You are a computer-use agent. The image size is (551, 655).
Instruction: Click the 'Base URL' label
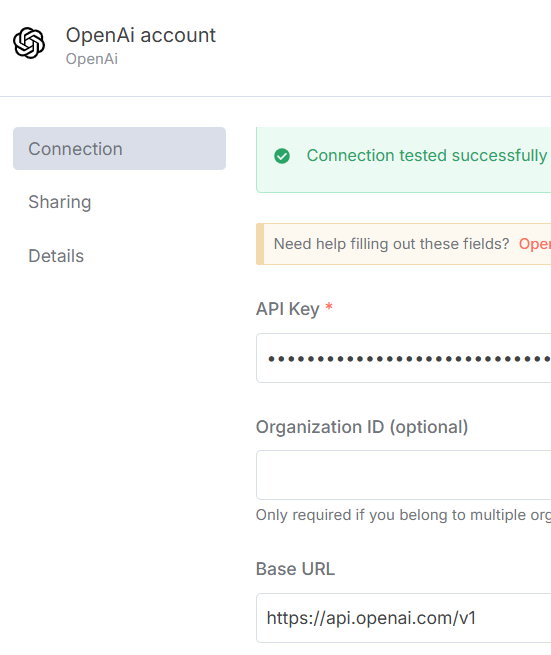295,569
